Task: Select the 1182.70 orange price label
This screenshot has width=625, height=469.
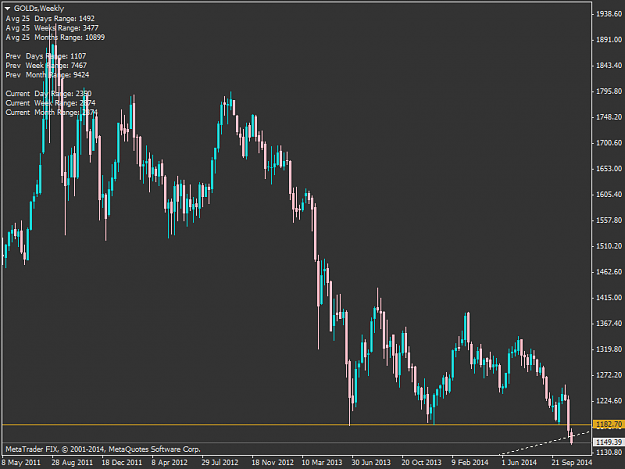Action: (609, 424)
